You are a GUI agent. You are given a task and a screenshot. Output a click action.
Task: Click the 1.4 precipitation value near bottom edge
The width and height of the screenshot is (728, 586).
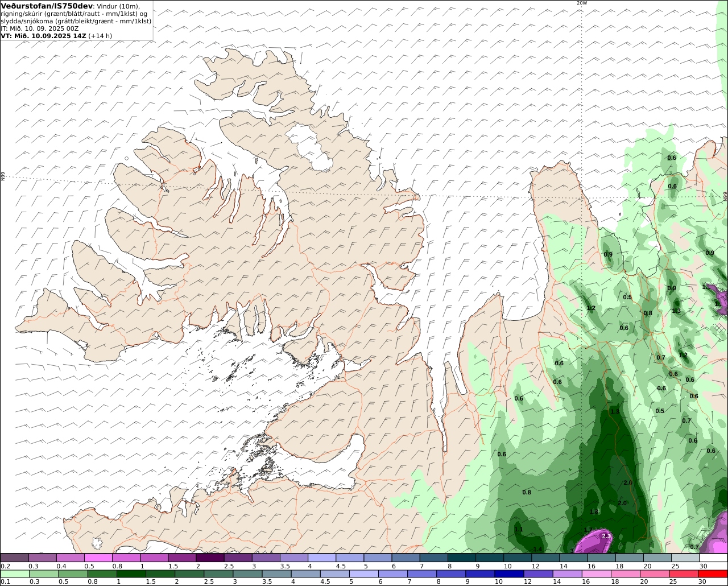point(537,549)
